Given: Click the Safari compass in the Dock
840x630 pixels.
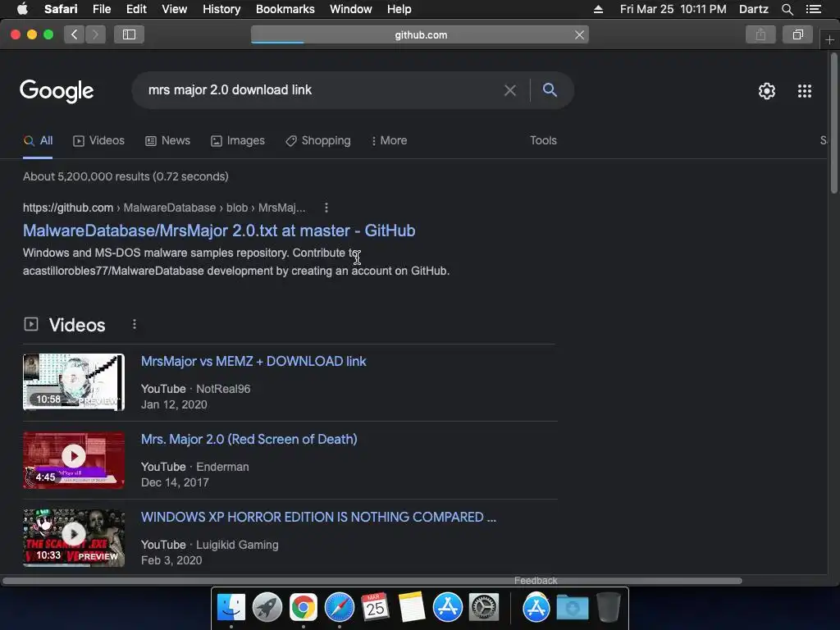Looking at the screenshot, I should 339,608.
